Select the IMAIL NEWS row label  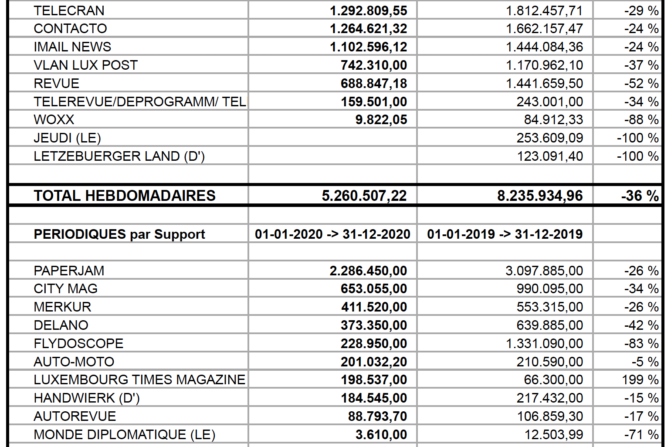tap(72, 47)
